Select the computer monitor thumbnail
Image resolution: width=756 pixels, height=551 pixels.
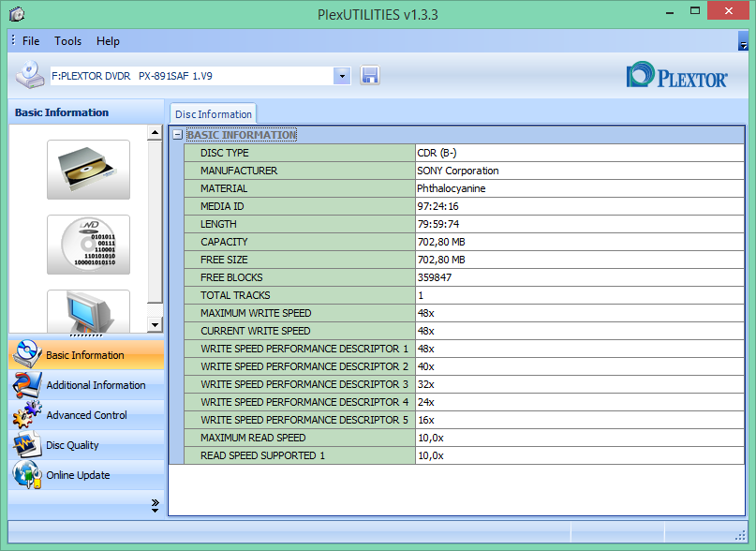88,311
